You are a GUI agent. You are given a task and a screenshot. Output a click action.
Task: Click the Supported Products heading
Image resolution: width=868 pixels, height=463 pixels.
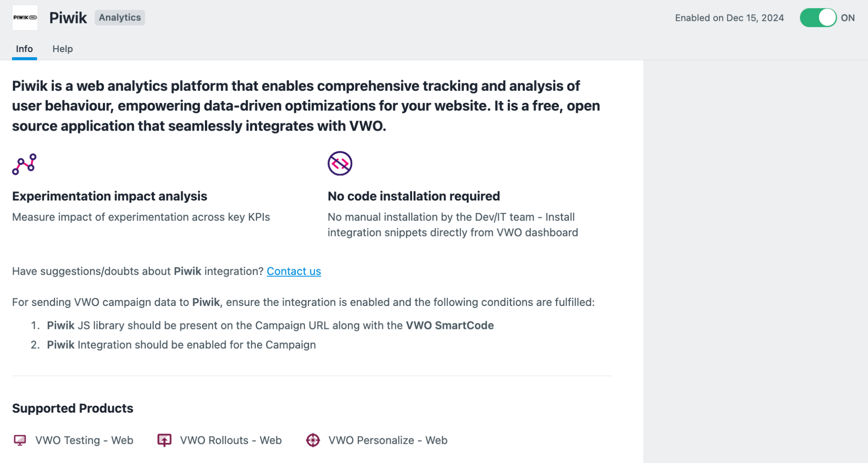(x=73, y=408)
